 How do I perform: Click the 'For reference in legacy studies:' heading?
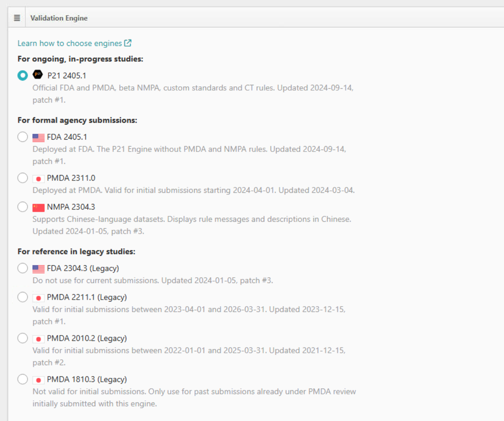[76, 251]
